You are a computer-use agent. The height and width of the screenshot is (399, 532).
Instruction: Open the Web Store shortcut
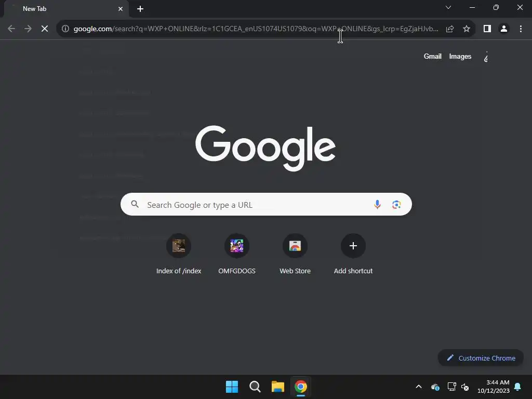pyautogui.click(x=295, y=254)
